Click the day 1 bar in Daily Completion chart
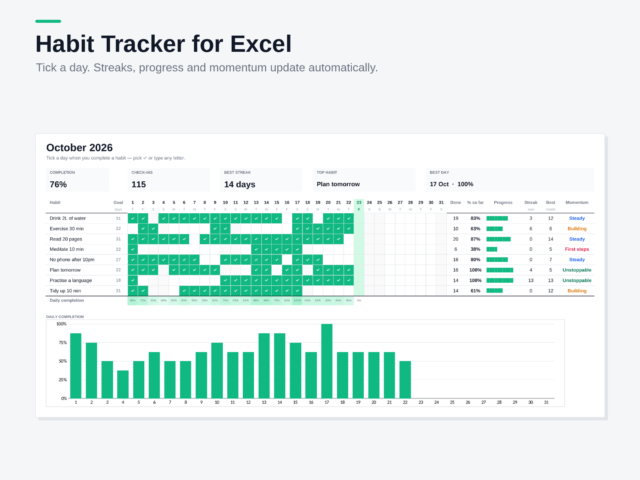 pos(76,366)
